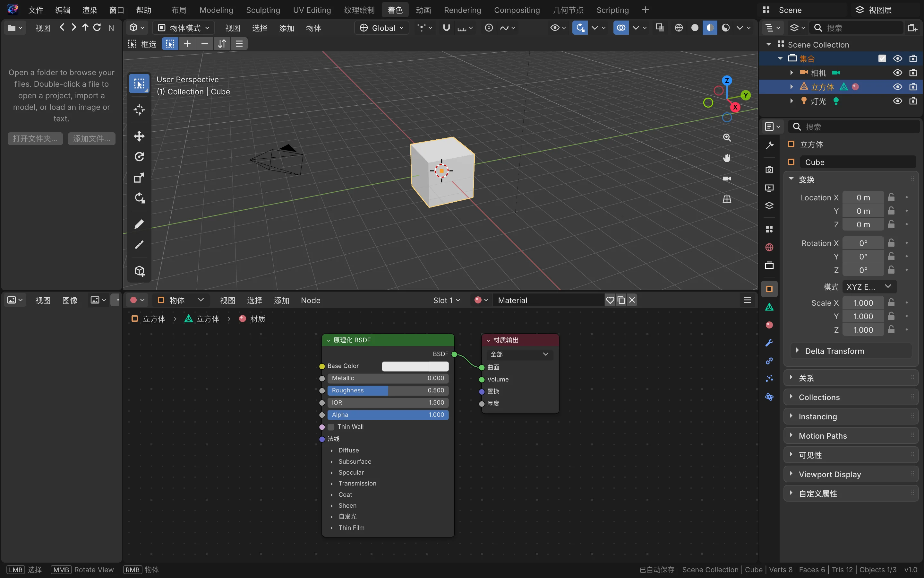Switch to the Sculpting workspace tab
This screenshot has width=924, height=578.
[x=263, y=10]
